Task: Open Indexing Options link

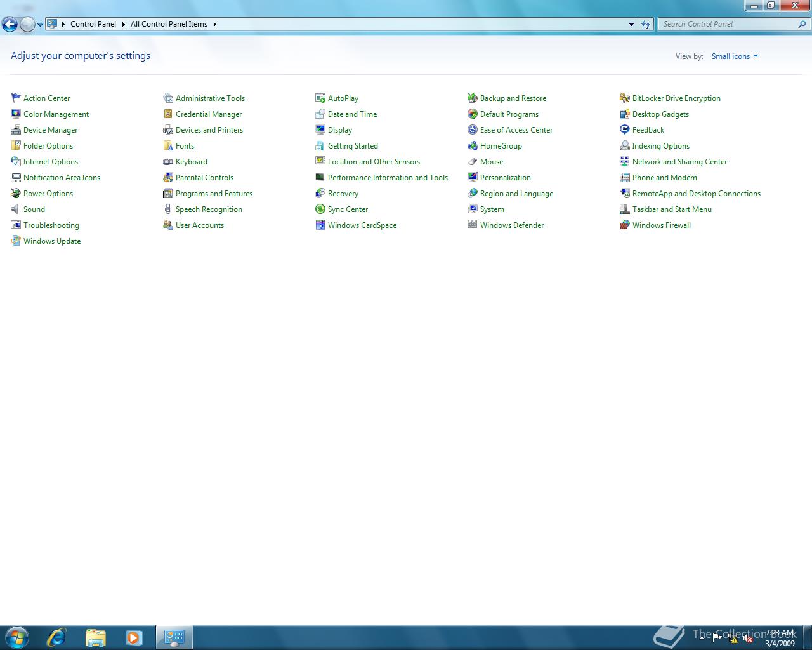Action: [661, 146]
